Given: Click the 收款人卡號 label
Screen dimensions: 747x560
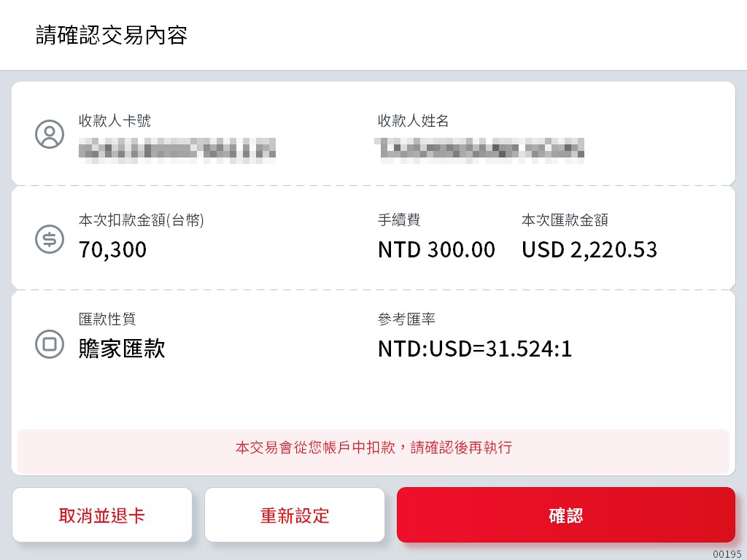Looking at the screenshot, I should pyautogui.click(x=115, y=121).
